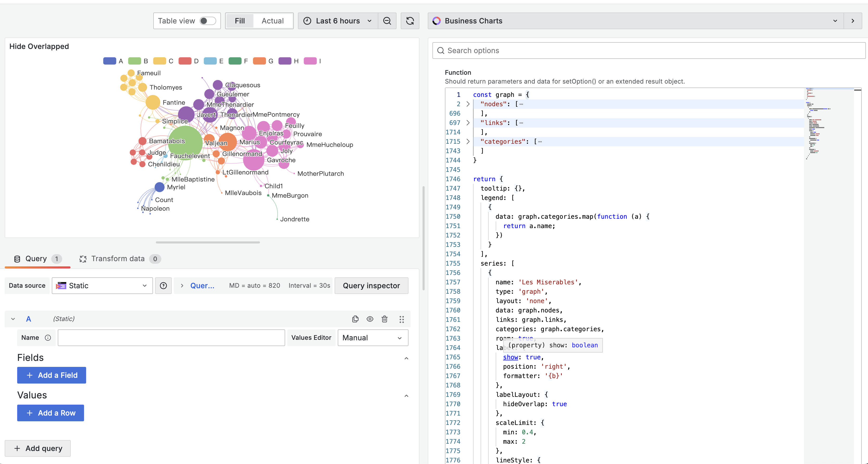Collapse options pane with right chevron

(x=852, y=21)
